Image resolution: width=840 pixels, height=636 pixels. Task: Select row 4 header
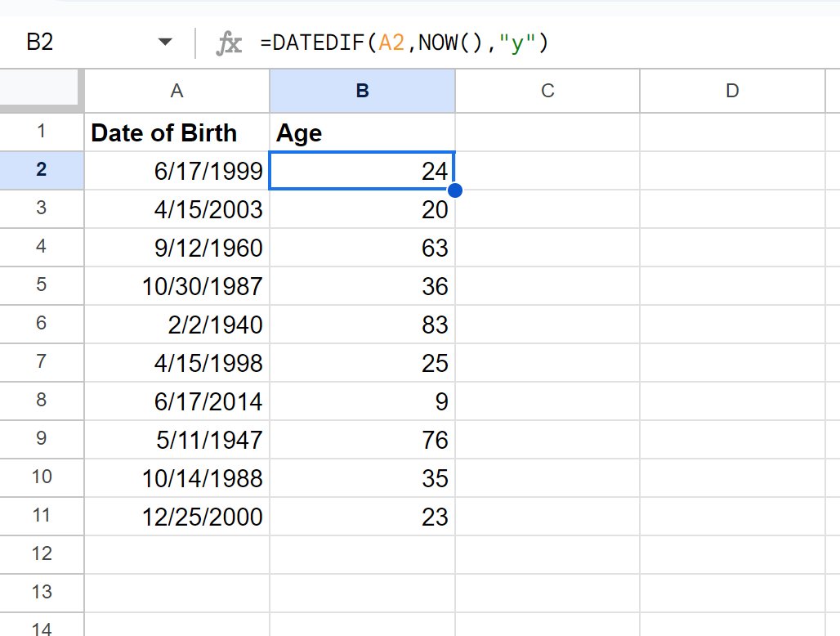click(41, 247)
